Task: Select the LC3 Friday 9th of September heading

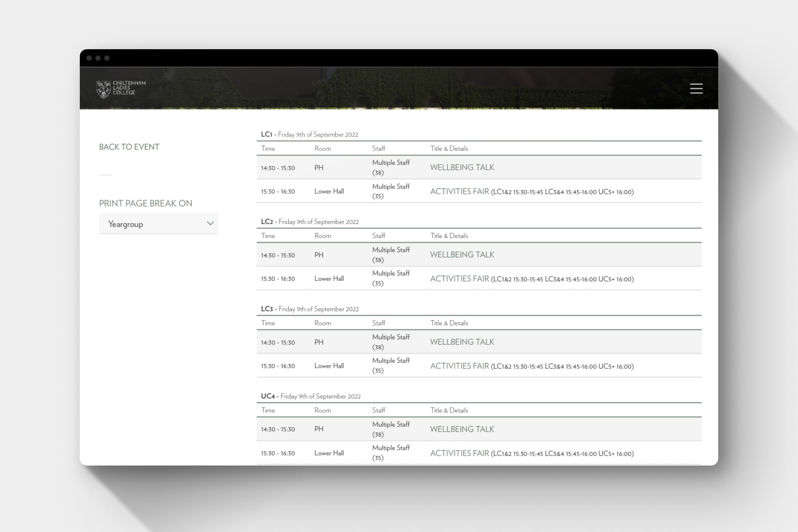Action: coord(310,309)
